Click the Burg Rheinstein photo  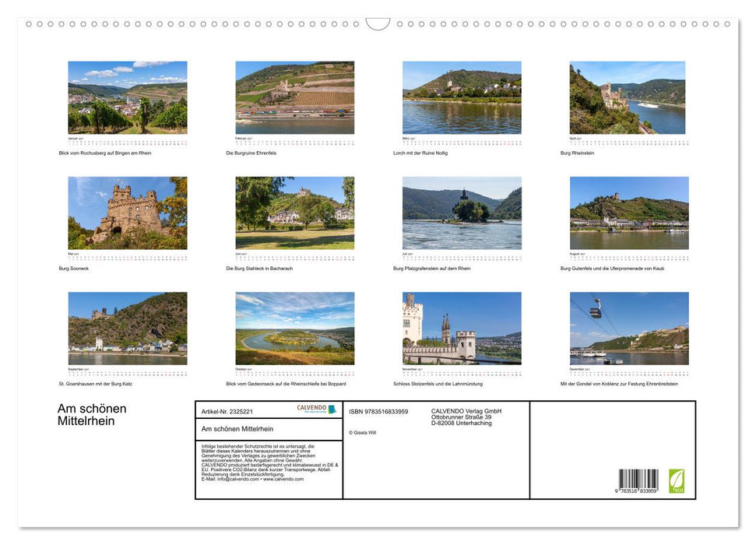[x=628, y=97]
